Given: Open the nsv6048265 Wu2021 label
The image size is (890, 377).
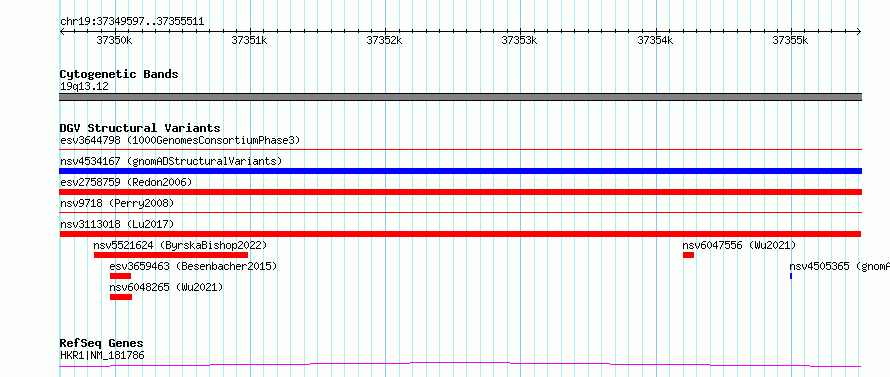Looking at the screenshot, I should pyautogui.click(x=166, y=287).
